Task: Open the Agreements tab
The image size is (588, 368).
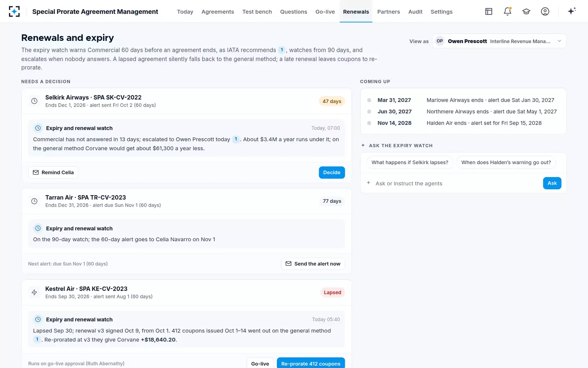Action: pyautogui.click(x=218, y=12)
